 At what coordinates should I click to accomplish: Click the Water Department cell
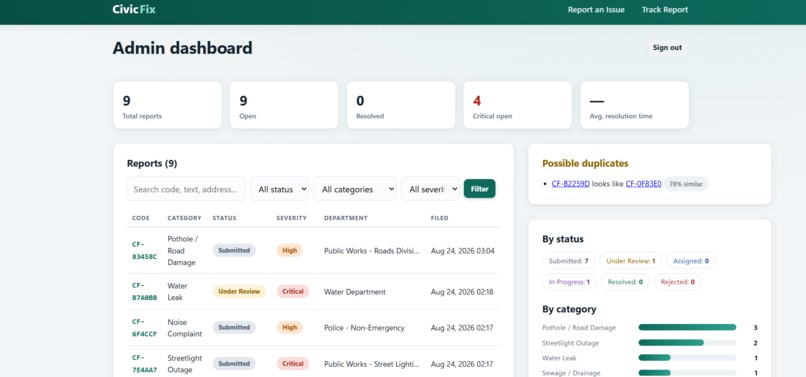point(355,292)
